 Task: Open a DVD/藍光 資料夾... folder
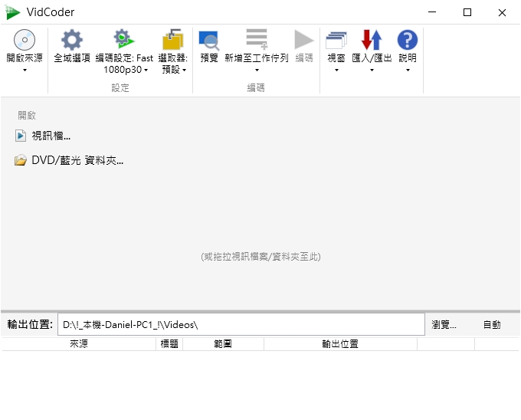pos(77,160)
